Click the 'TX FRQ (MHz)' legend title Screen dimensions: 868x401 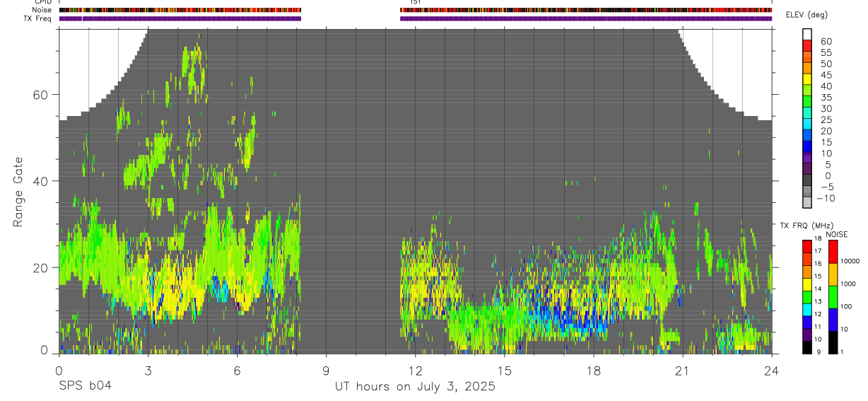[807, 226]
